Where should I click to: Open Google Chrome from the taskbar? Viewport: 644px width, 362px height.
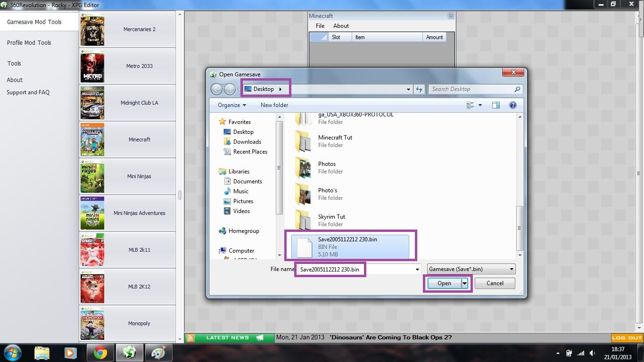click(x=100, y=353)
